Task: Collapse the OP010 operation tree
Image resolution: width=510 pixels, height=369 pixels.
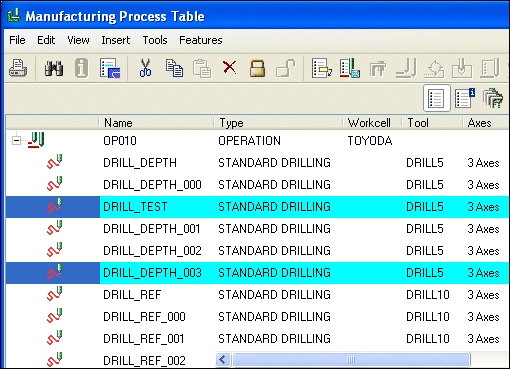Action: 16,140
